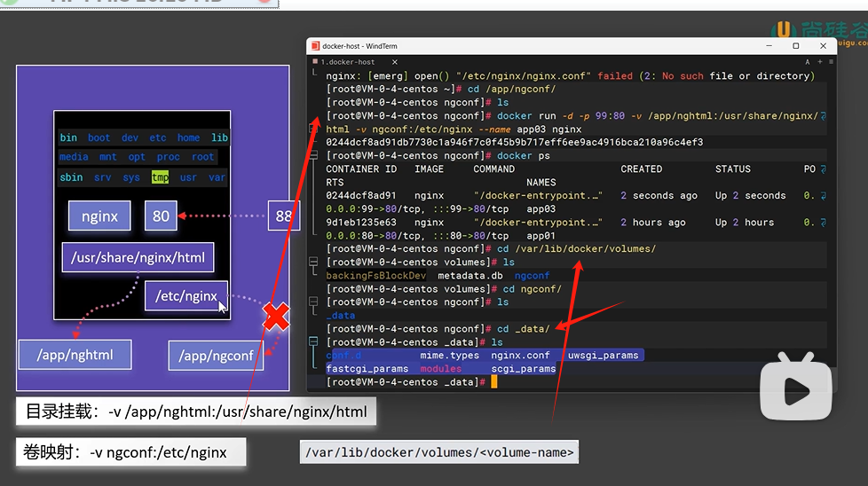
Task: Click 'backingFsBlockDev' in volumes listing
Action: 376,275
